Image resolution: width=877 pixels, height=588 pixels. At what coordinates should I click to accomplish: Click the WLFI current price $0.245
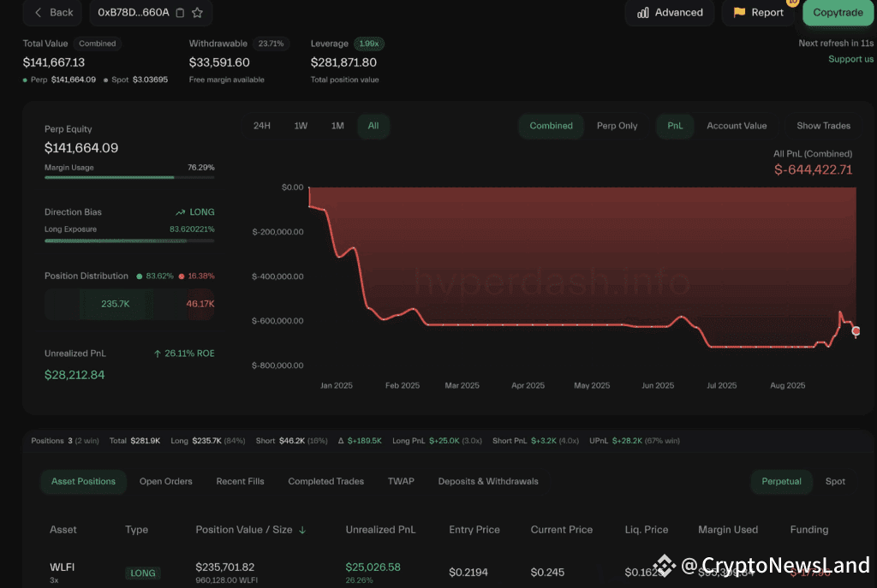tap(547, 573)
